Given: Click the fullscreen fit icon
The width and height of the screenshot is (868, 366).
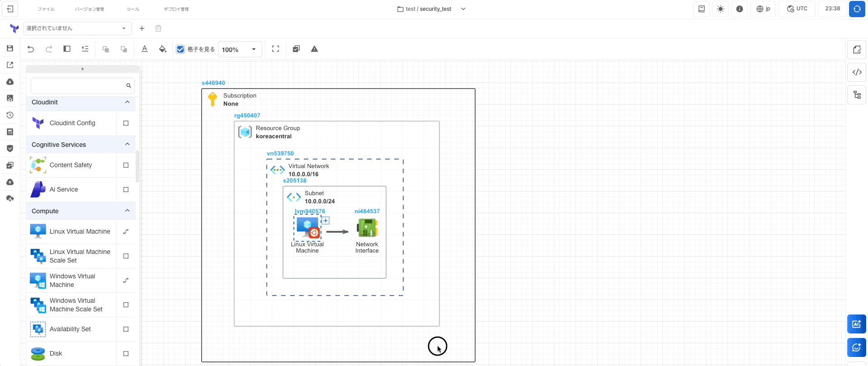Looking at the screenshot, I should coord(275,49).
